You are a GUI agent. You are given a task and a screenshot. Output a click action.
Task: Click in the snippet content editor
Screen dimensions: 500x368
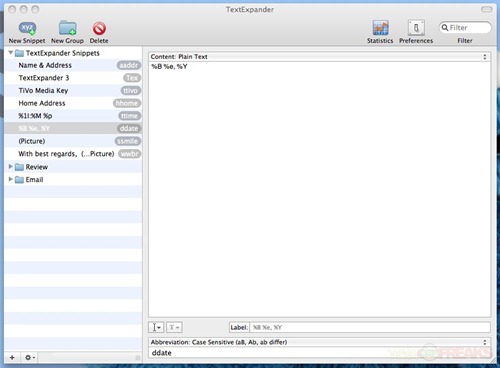[x=319, y=189]
